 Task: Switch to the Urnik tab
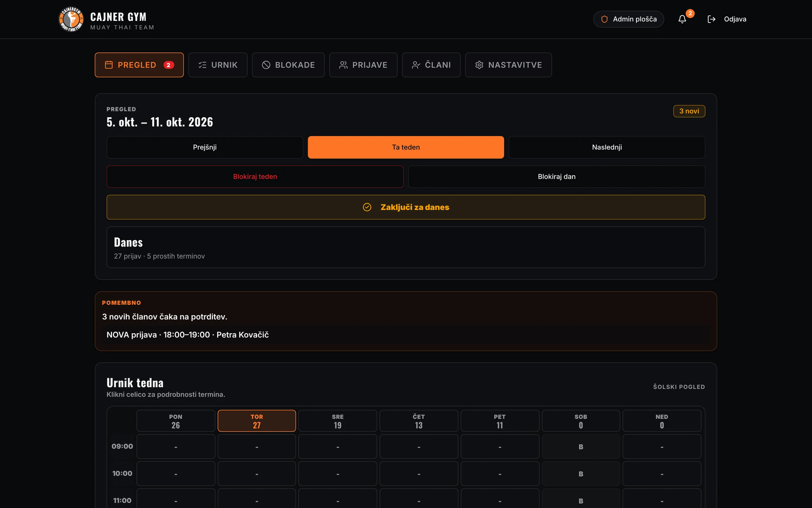tap(218, 65)
